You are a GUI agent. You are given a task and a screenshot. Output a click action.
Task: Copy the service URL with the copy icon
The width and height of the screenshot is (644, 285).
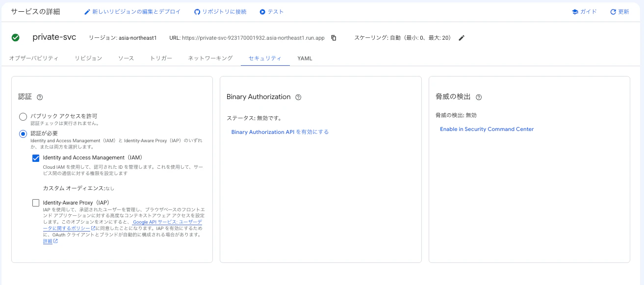[x=334, y=38]
